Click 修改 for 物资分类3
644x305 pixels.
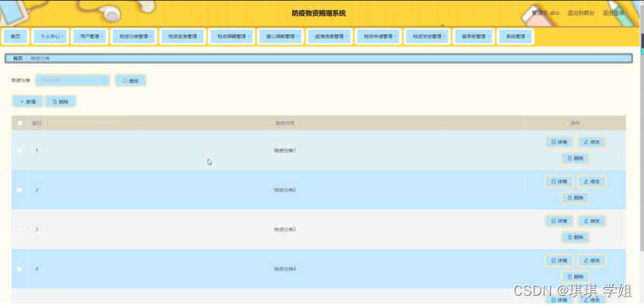[x=592, y=221]
